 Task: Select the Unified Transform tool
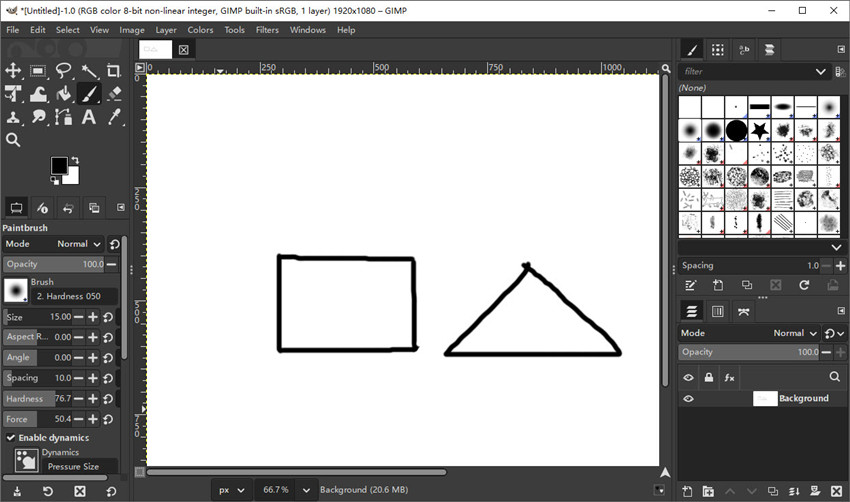[x=13, y=94]
